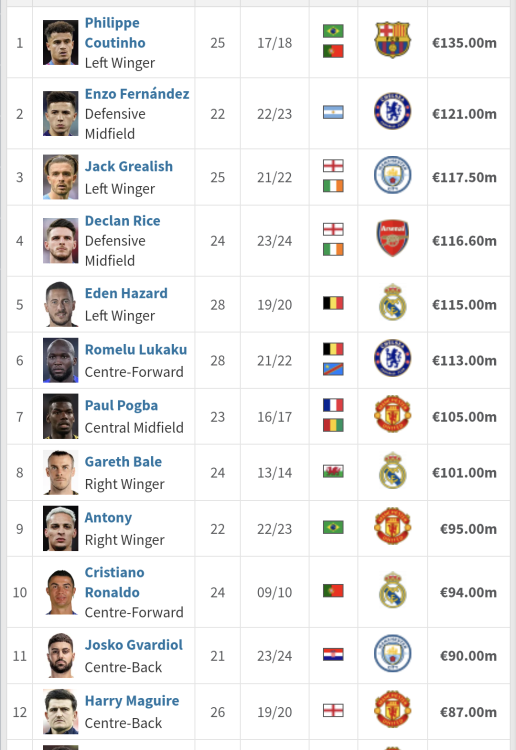The width and height of the screenshot is (516, 750).
Task: Click the Manchester United crest in Paul Pogba's row
Action: (x=392, y=414)
